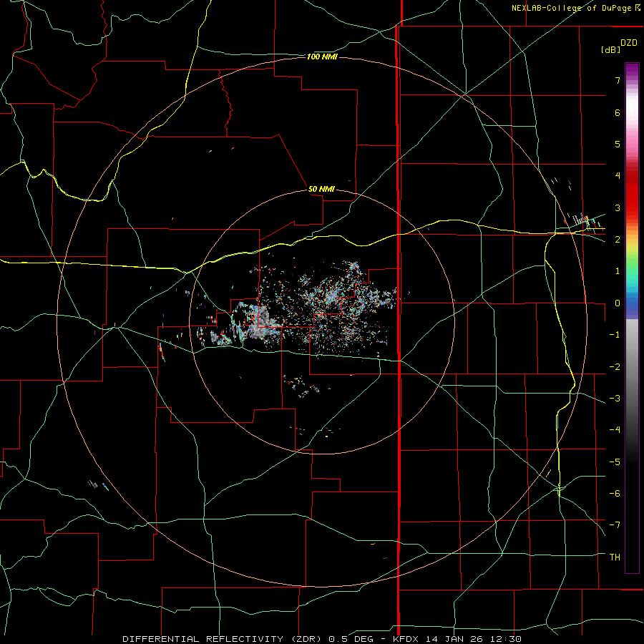Click the 4 value on the color scale
This screenshot has height=644, width=644.
[618, 176]
